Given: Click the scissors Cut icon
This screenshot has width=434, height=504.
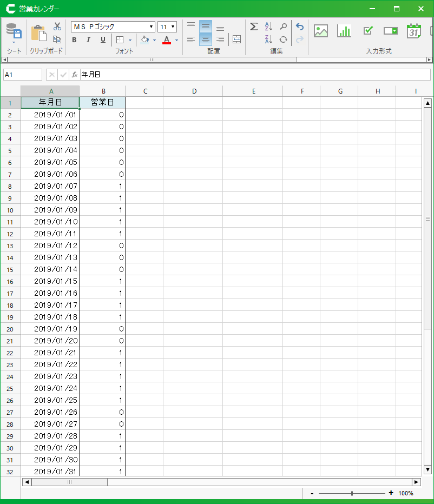Looking at the screenshot, I should (x=57, y=26).
